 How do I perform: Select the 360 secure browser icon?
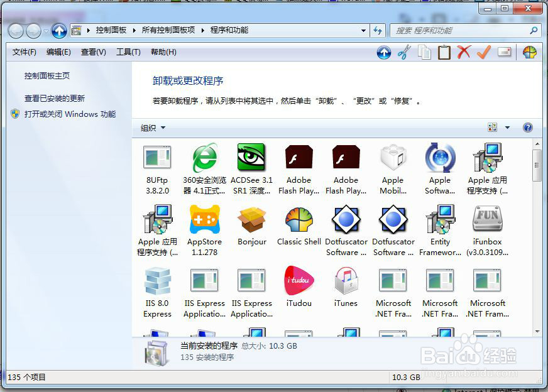pyautogui.click(x=204, y=158)
